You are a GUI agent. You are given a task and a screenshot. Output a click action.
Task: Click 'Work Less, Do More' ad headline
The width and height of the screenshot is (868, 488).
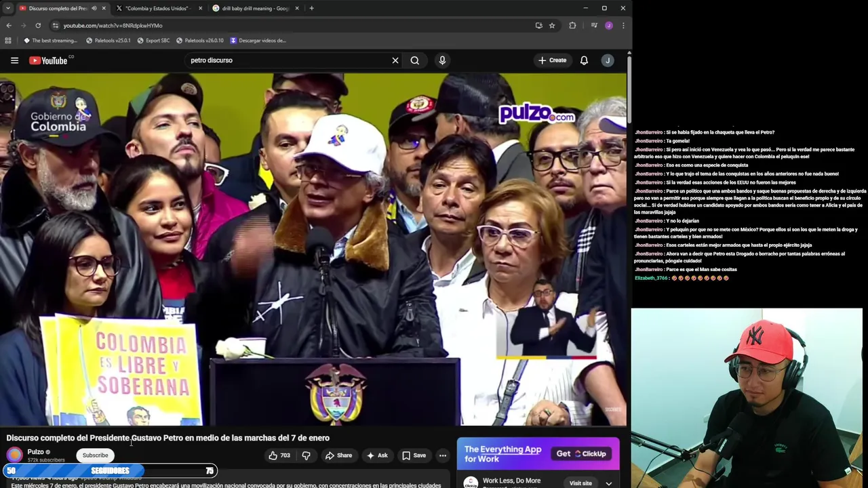(511, 481)
